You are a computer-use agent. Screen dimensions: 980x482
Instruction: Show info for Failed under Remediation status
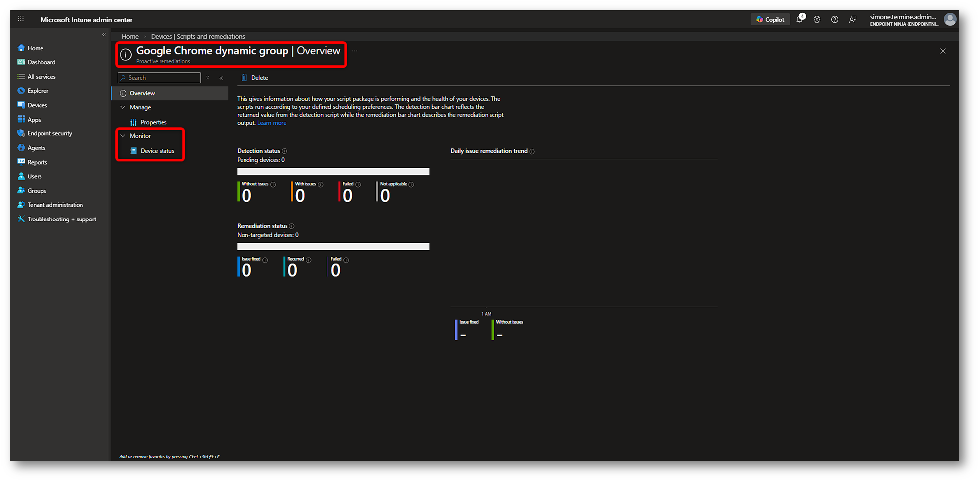click(346, 260)
